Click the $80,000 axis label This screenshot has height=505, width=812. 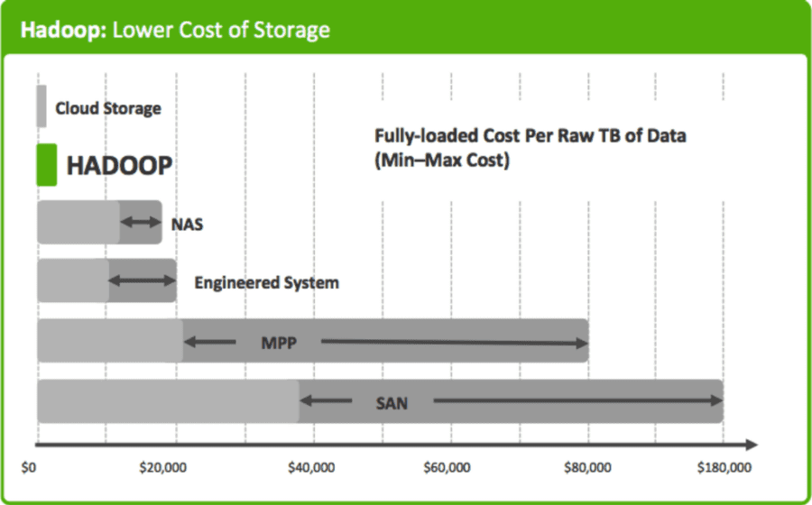point(587,468)
